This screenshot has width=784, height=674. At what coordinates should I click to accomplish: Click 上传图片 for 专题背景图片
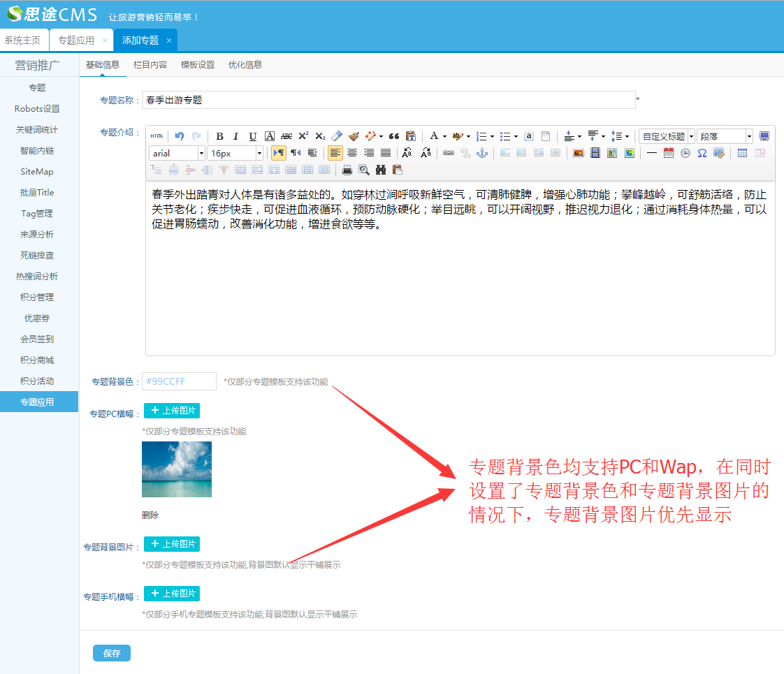coord(172,544)
